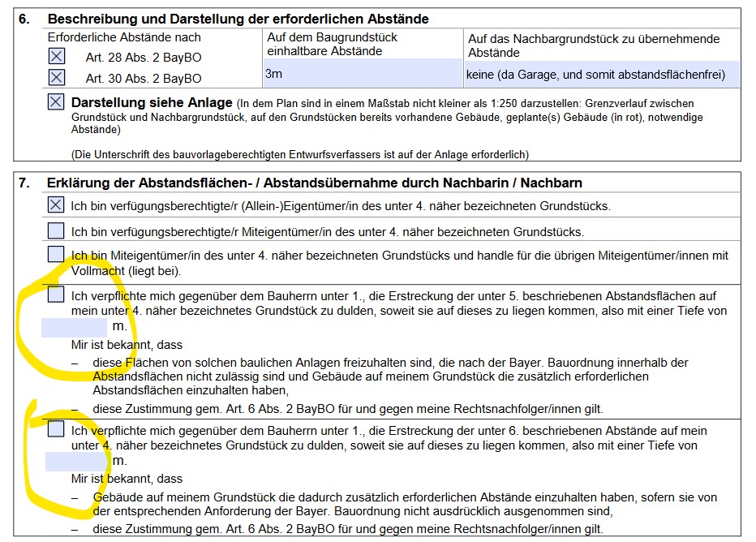Click the field reading 'keine (da Garage...)'

click(601, 74)
